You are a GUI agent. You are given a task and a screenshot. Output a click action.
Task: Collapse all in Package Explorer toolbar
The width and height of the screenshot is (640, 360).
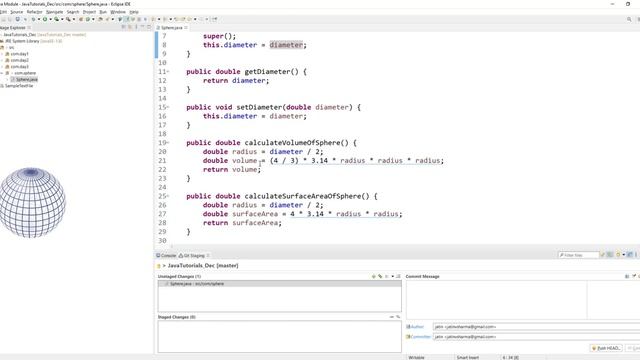(124, 27)
